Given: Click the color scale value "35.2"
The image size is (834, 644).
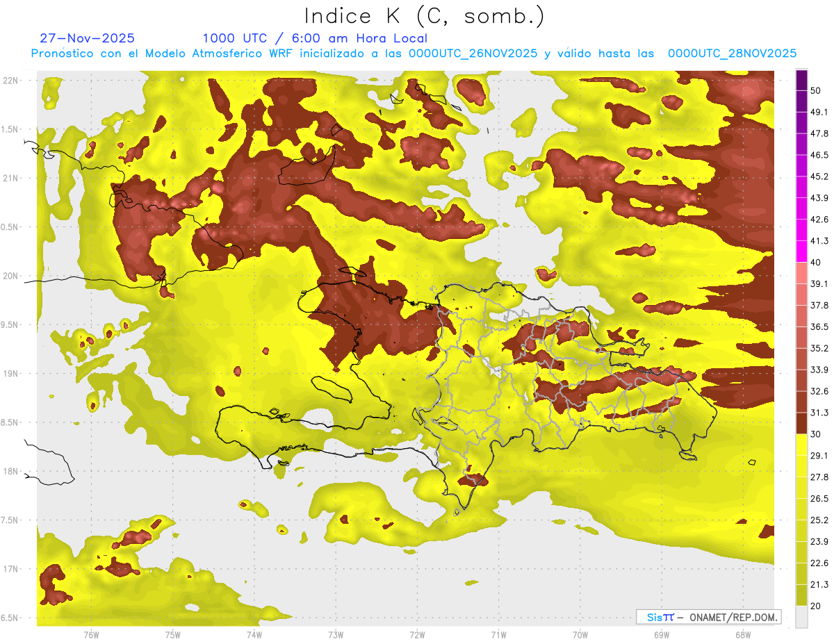Looking at the screenshot, I should [x=819, y=348].
